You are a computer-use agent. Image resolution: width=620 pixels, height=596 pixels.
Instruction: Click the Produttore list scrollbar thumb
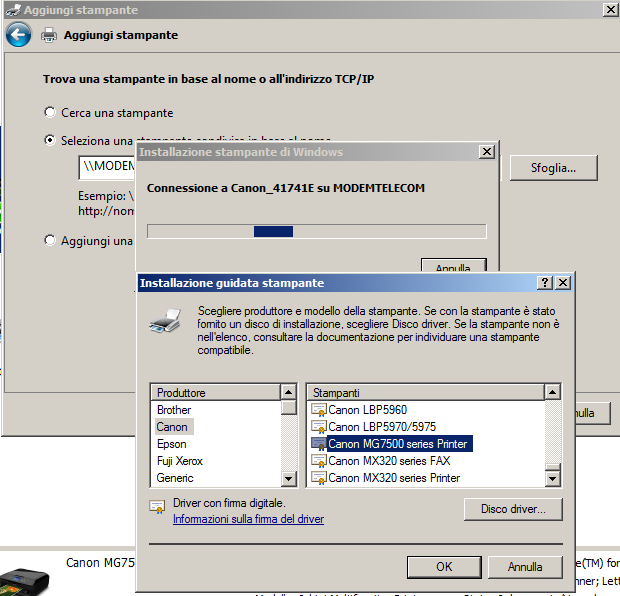[289, 407]
